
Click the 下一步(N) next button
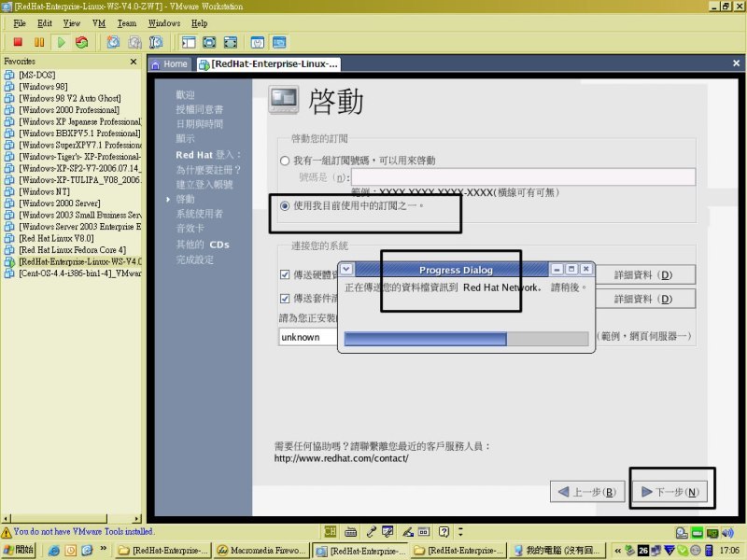click(x=670, y=492)
